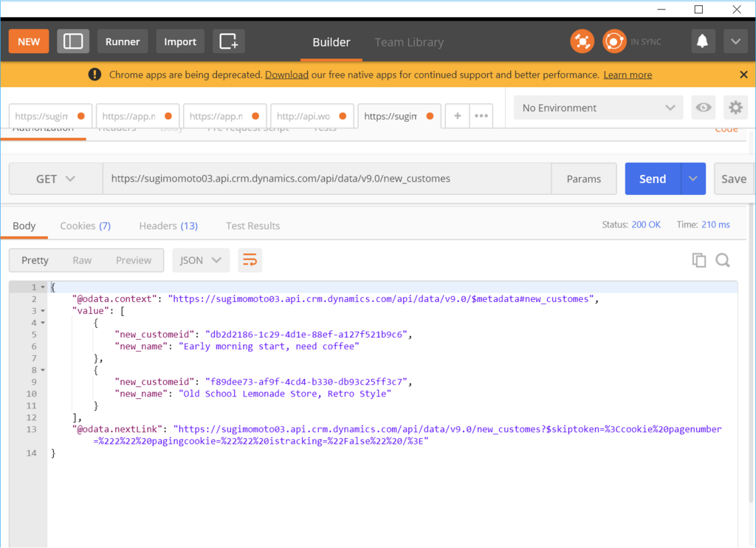Switch to Preview view
This screenshot has height=548, width=756.
pos(134,261)
